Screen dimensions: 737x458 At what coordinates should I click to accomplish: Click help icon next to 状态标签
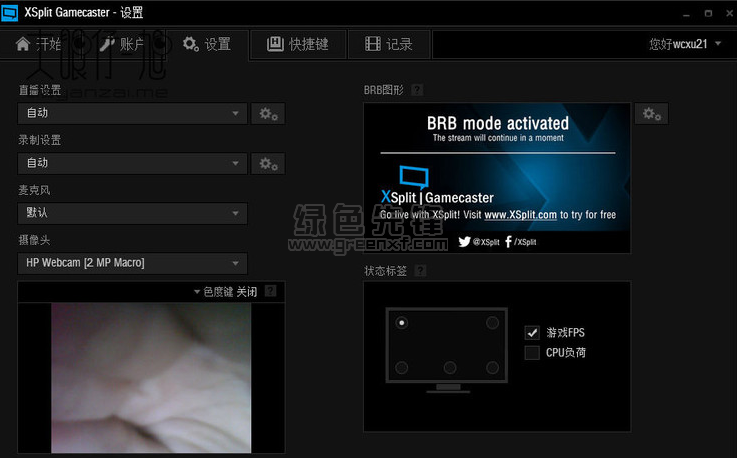421,270
